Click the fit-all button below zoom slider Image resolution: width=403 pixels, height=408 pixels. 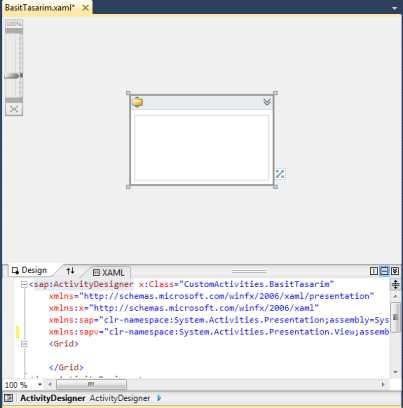tap(14, 109)
